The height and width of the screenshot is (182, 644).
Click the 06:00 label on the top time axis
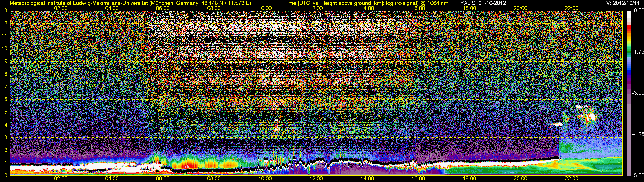click(x=163, y=8)
